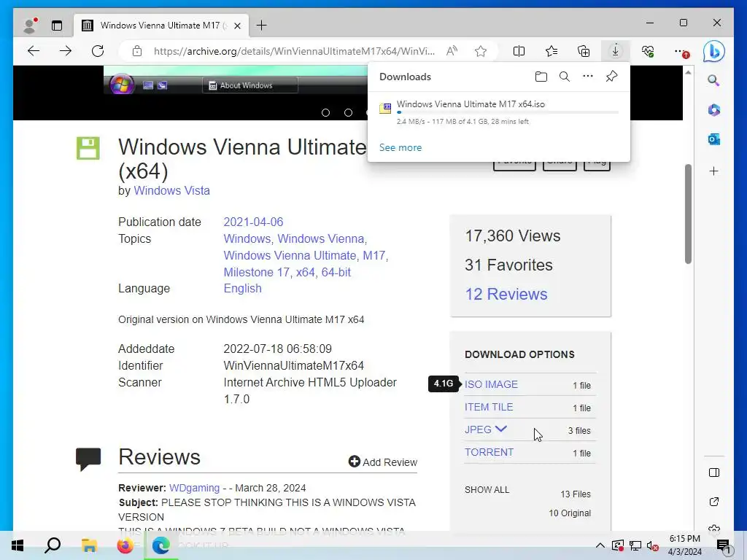Close the Windows Vienna Ultimate M17 tab

(x=237, y=26)
